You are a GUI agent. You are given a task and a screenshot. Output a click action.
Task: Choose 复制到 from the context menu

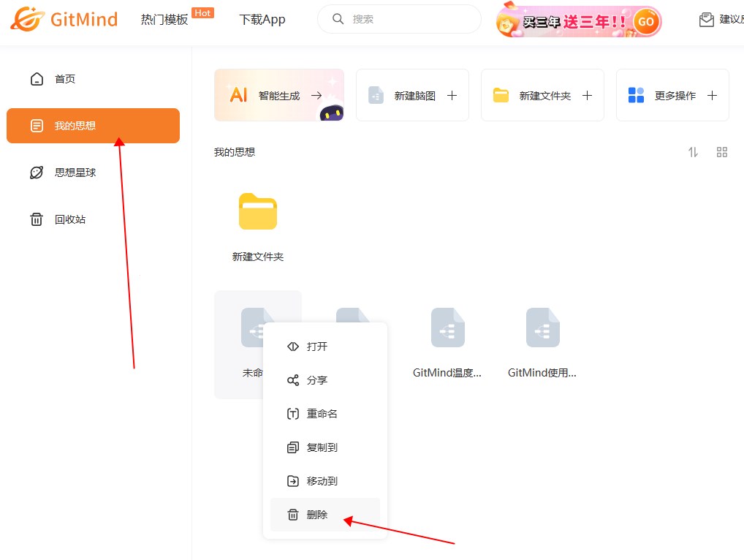(x=325, y=447)
